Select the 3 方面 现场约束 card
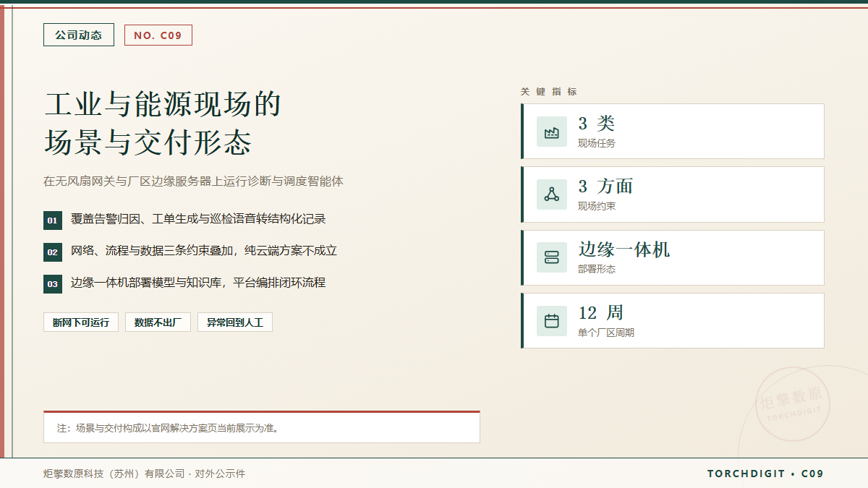This screenshot has height=488, width=868. click(673, 194)
